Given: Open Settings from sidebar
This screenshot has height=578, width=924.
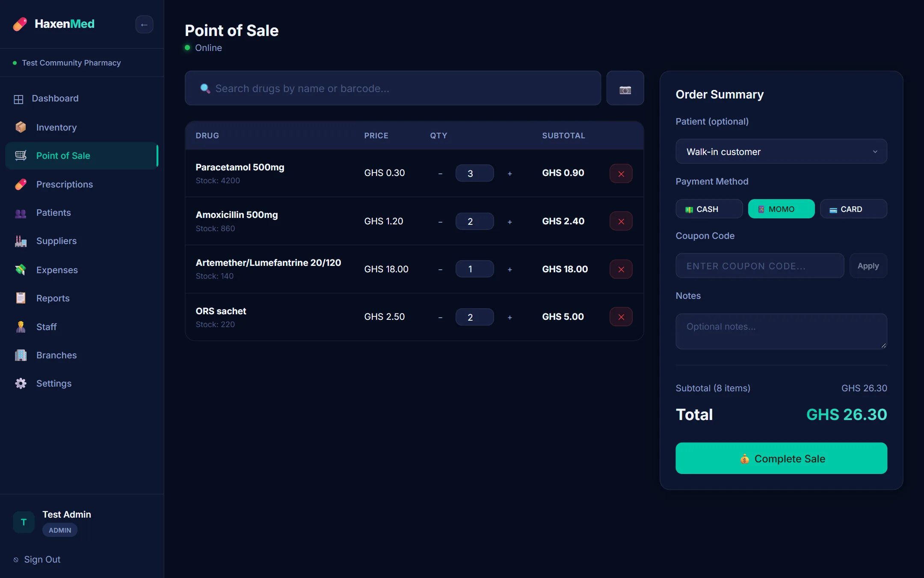Looking at the screenshot, I should [x=82, y=383].
